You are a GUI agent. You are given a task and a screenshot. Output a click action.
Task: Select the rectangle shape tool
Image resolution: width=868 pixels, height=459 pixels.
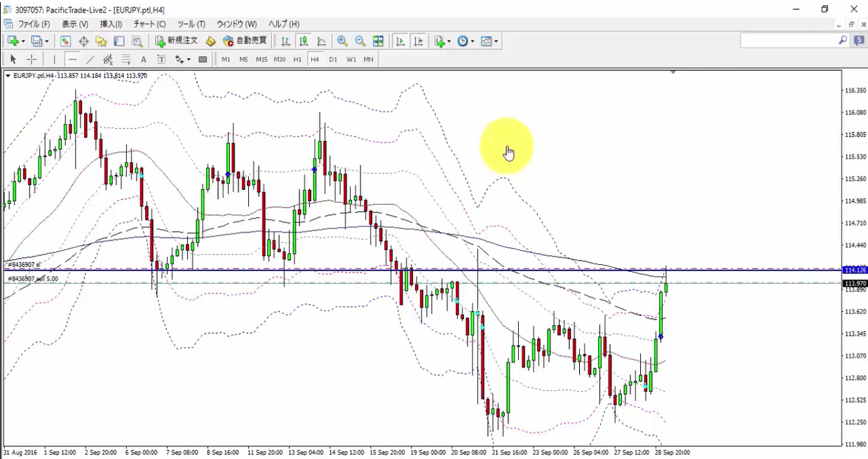coord(203,60)
